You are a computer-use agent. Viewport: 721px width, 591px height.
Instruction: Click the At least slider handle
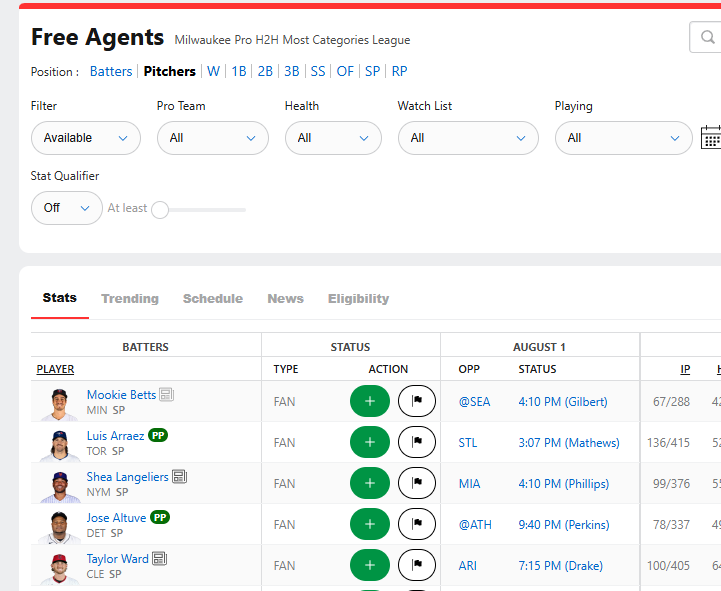[x=160, y=210]
